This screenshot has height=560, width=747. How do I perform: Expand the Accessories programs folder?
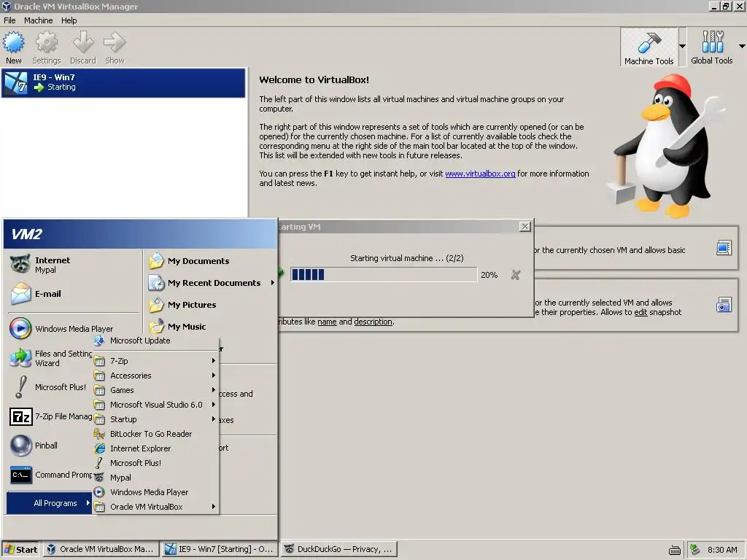pos(156,376)
